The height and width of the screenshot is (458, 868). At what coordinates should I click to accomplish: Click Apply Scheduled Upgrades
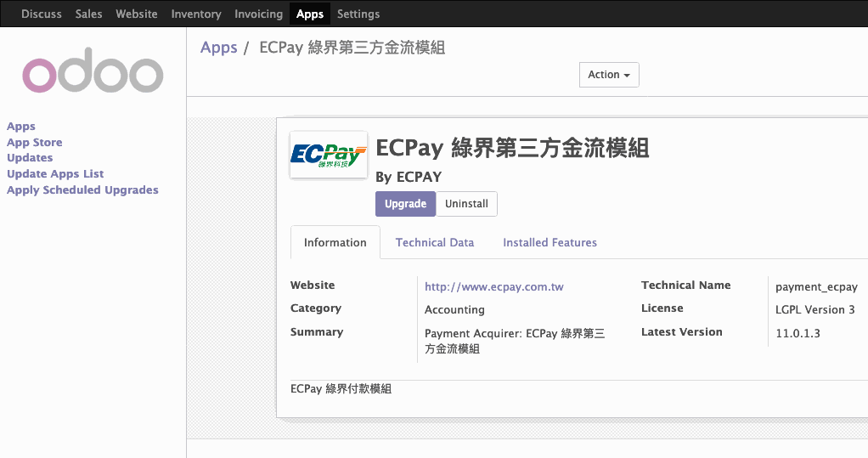pos(82,190)
